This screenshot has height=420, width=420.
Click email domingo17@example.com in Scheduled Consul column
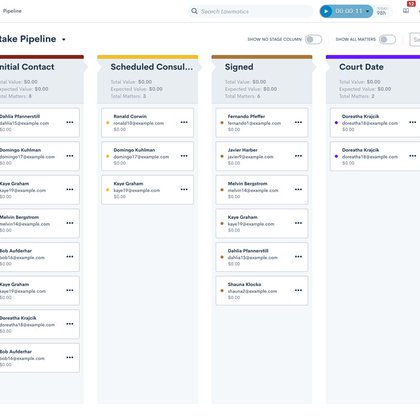(141, 157)
